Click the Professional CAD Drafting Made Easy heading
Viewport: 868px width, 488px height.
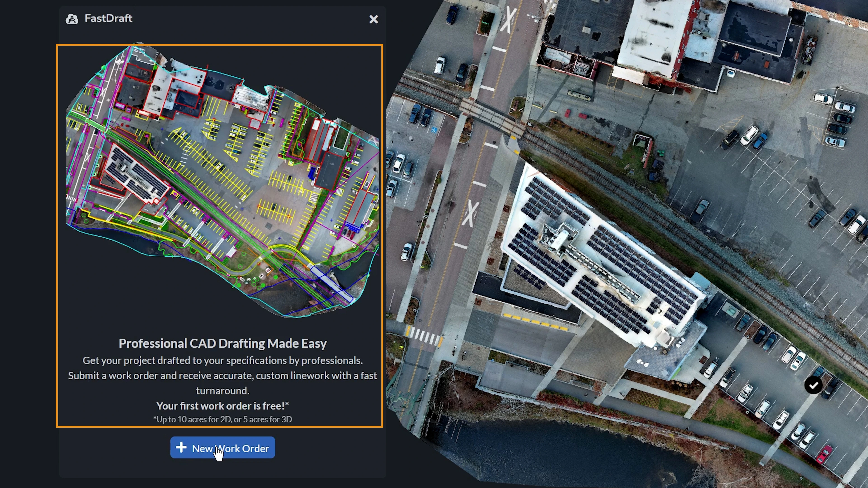[x=222, y=343]
